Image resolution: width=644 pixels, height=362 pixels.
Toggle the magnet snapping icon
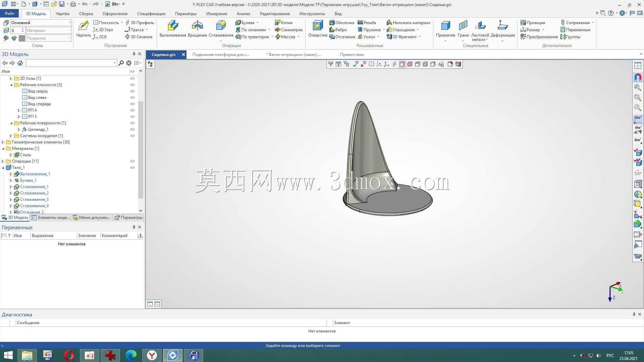638,77
